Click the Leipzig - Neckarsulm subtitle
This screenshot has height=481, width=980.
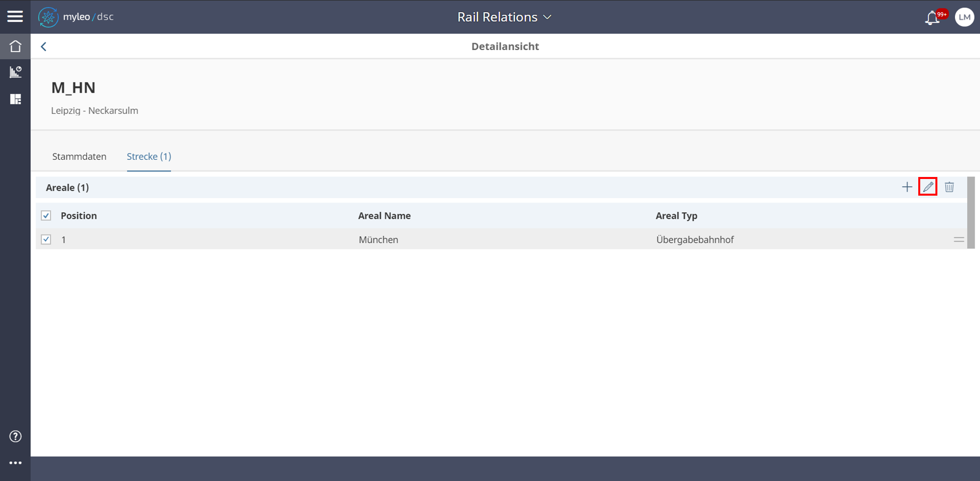95,111
